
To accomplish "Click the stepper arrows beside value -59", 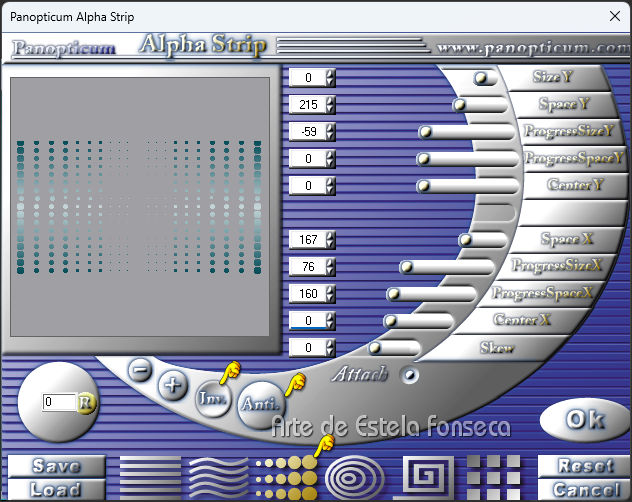I will click(x=330, y=131).
